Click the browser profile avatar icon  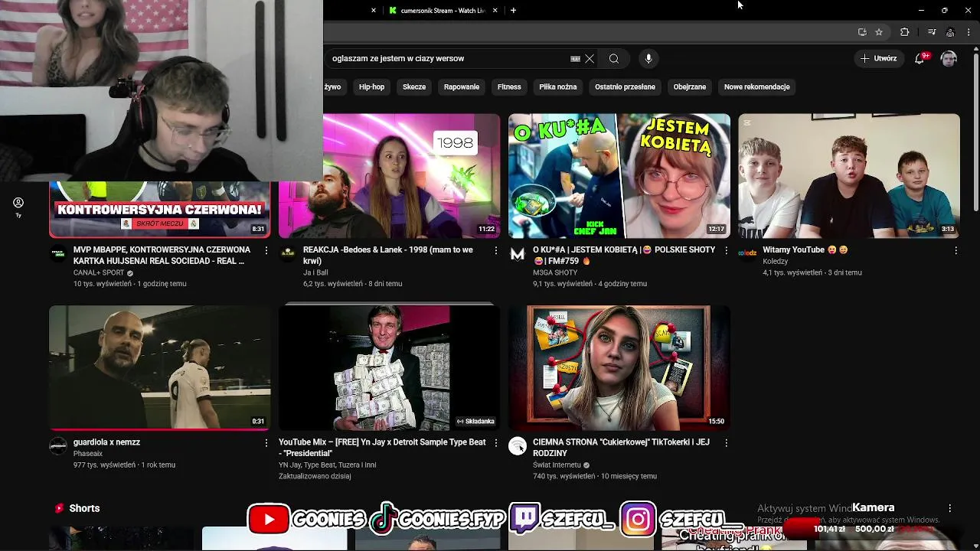coord(950,32)
